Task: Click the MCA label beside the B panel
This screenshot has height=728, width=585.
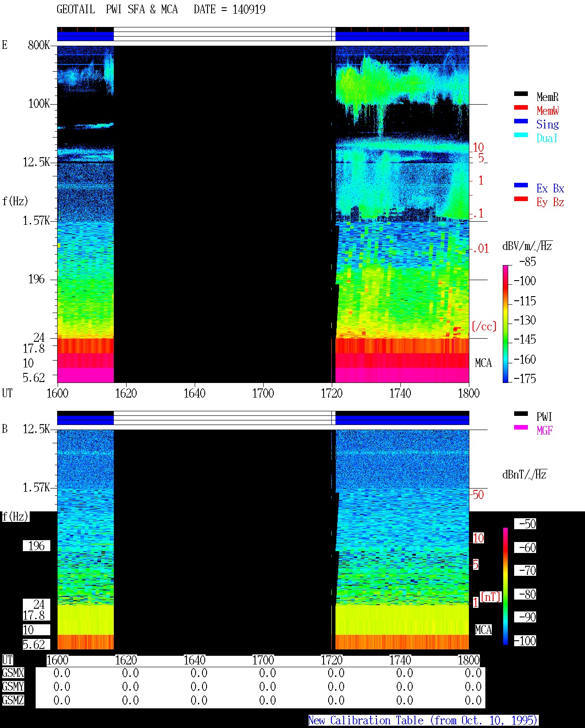Action: pyautogui.click(x=483, y=630)
